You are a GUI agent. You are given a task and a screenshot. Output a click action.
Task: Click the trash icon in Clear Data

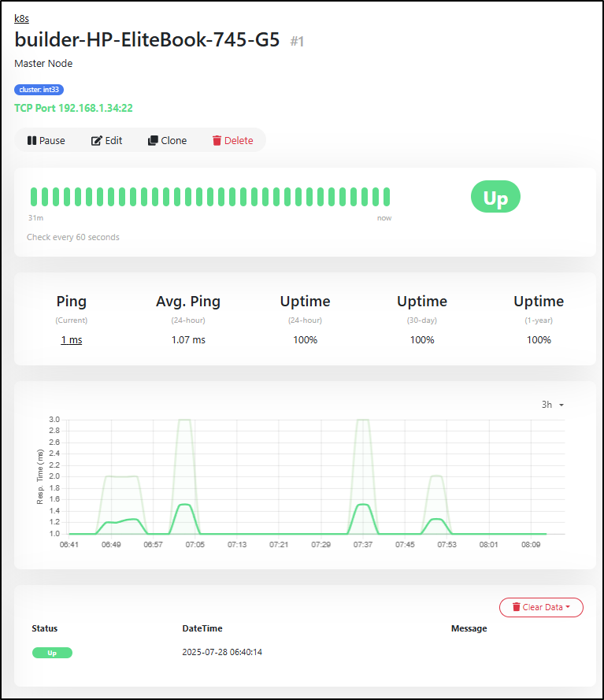[x=517, y=607]
